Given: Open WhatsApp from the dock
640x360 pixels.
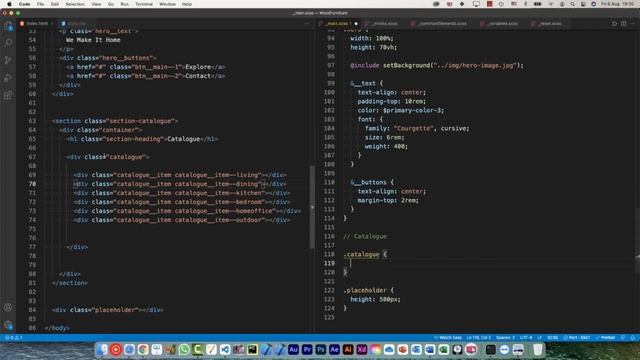Looking at the screenshot, I should [x=184, y=349].
